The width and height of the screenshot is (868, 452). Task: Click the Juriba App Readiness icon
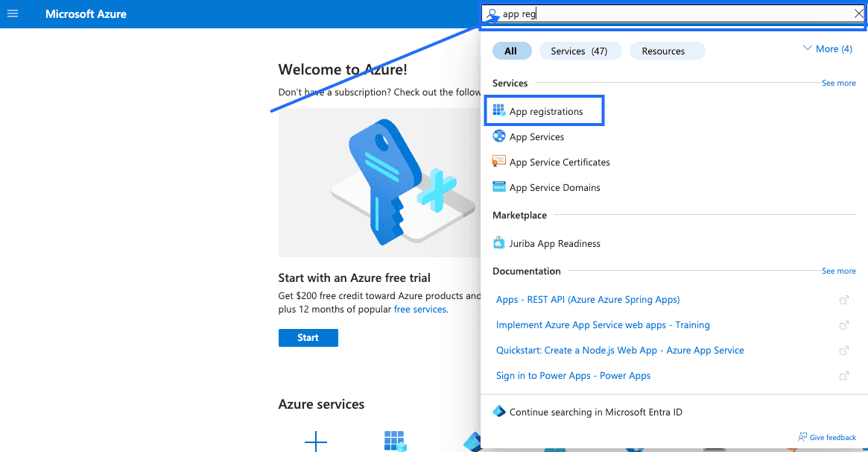[x=499, y=243]
